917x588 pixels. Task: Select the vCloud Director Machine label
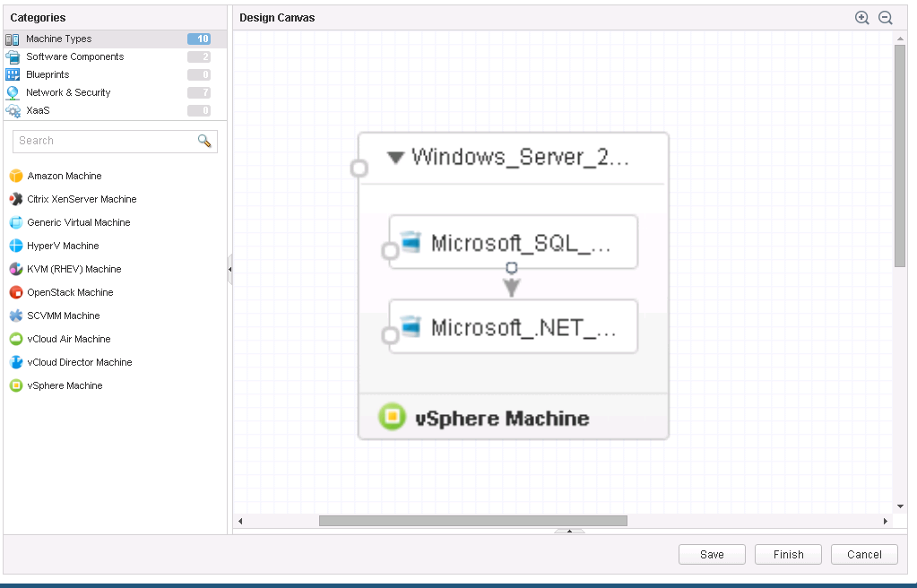click(x=80, y=363)
